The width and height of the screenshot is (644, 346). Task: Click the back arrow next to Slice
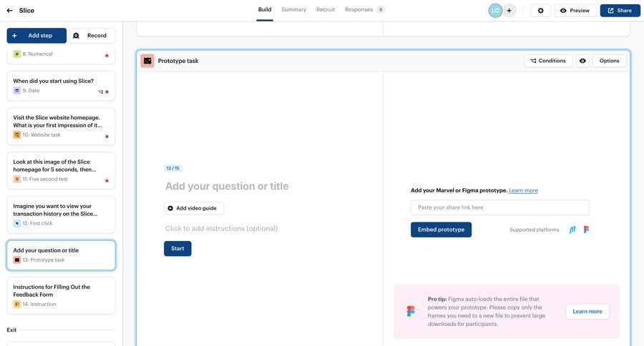[x=9, y=11]
